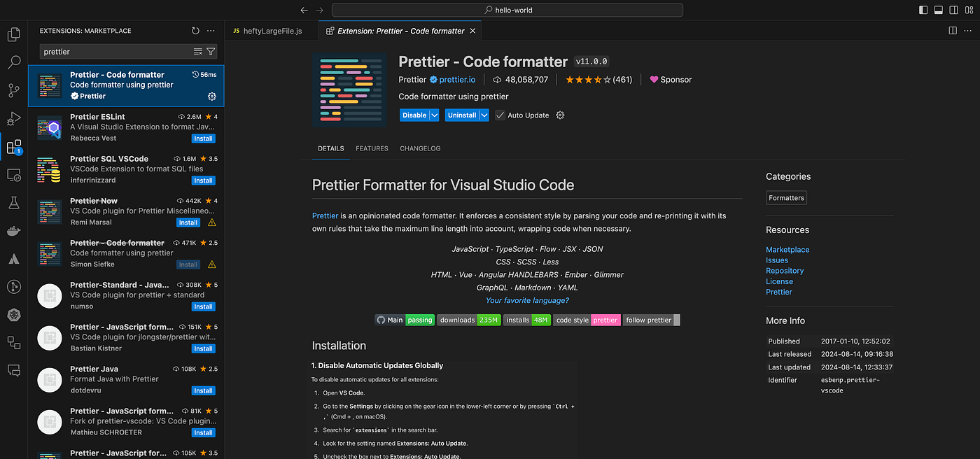
Task: Switch to the Changelog tab
Action: click(420, 148)
